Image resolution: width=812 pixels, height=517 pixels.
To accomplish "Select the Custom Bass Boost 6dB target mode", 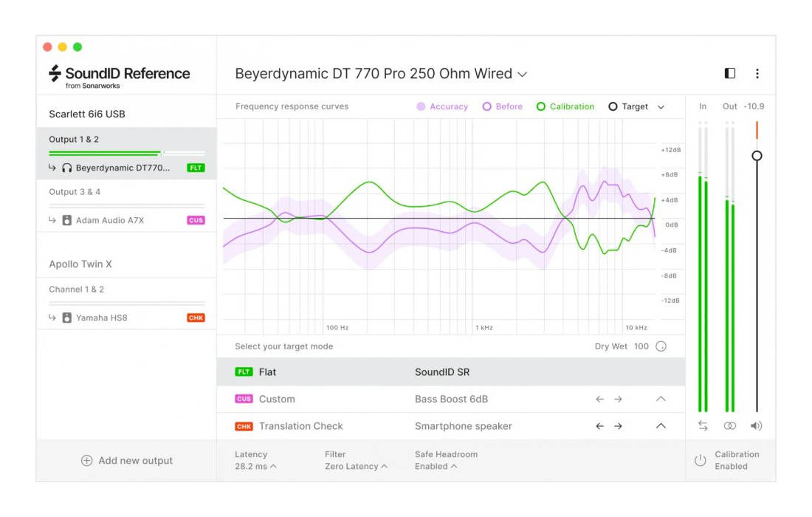I will pos(295,399).
